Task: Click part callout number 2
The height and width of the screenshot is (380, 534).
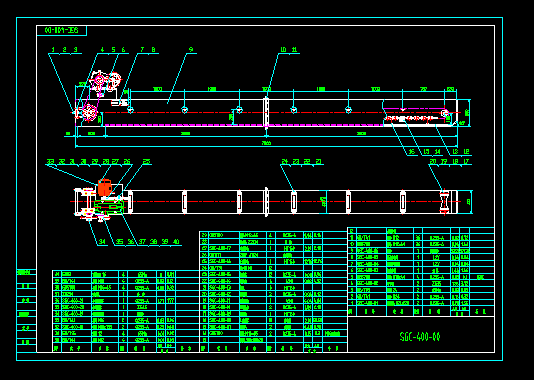Action: pos(64,50)
